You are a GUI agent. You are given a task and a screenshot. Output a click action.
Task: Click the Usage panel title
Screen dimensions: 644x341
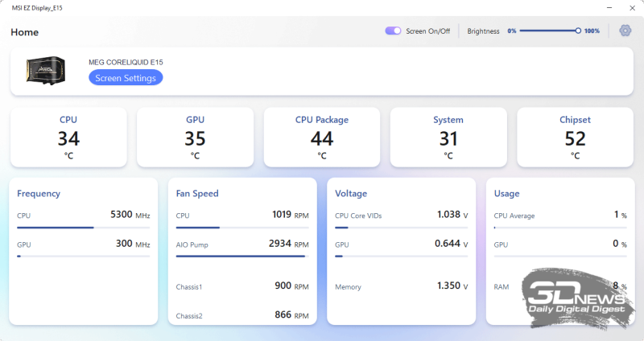507,193
